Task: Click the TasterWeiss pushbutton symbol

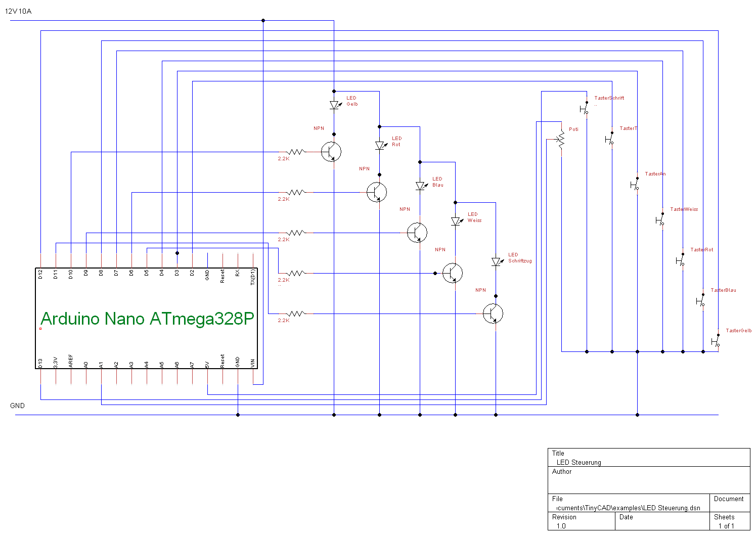Action: 660,219
